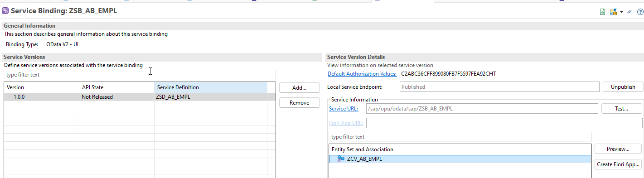Select version 1.0.0 row in the table

(x=140, y=97)
